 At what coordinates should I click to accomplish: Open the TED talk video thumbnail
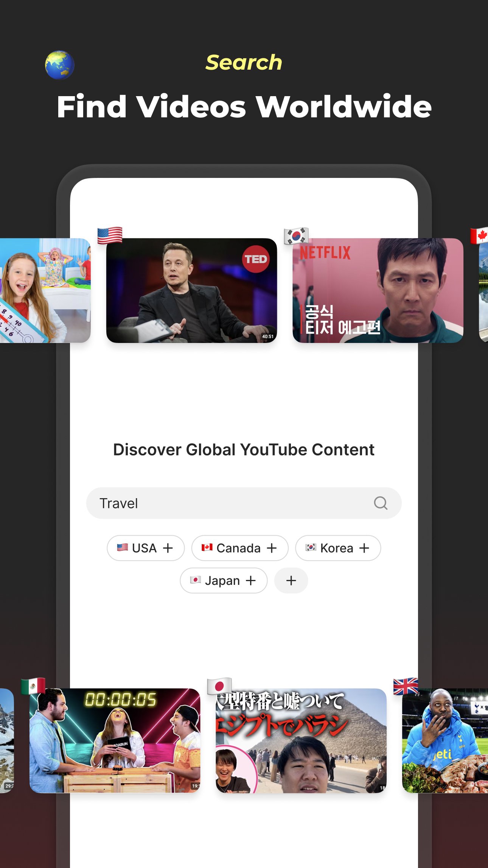[192, 290]
